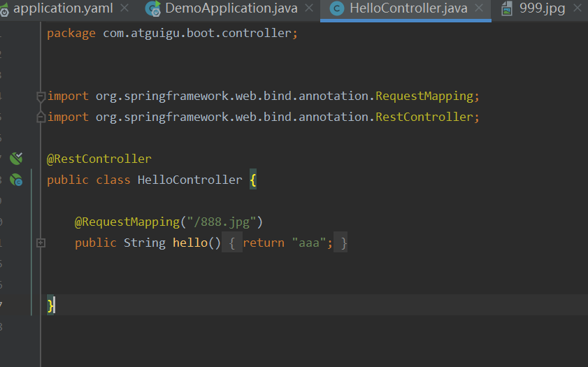Switch to the DemoApplication.java tab
588x367 pixels.
coord(231,8)
